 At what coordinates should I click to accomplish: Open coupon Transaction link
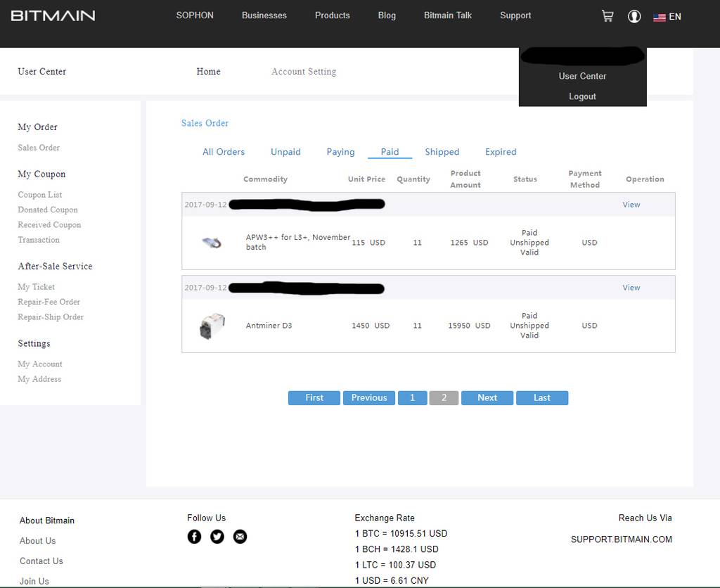click(x=39, y=240)
